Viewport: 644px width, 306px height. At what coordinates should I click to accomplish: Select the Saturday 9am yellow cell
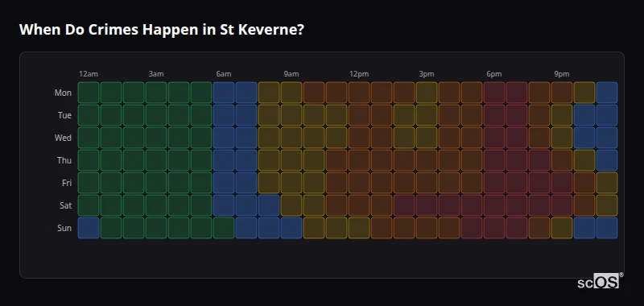coord(291,205)
